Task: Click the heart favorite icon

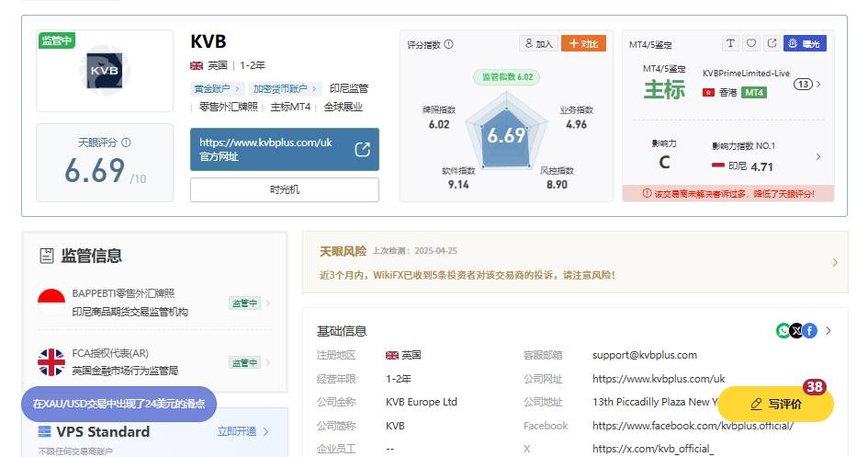Action: [750, 43]
